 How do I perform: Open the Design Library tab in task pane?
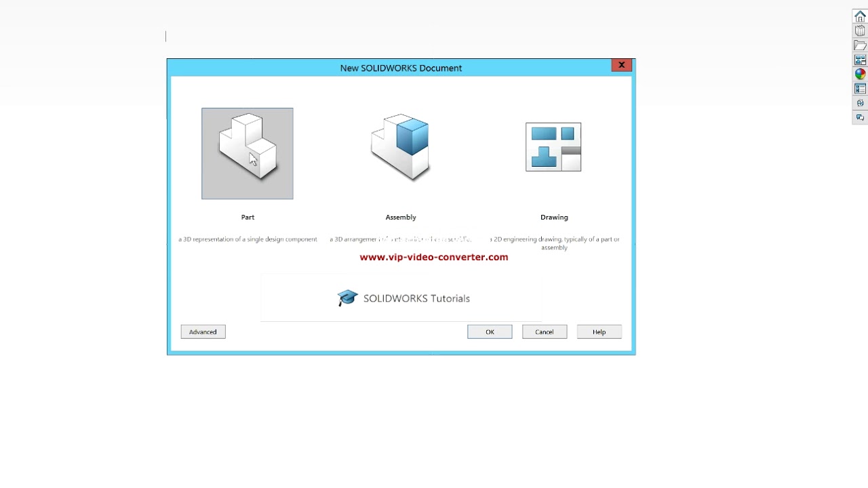pyautogui.click(x=860, y=31)
